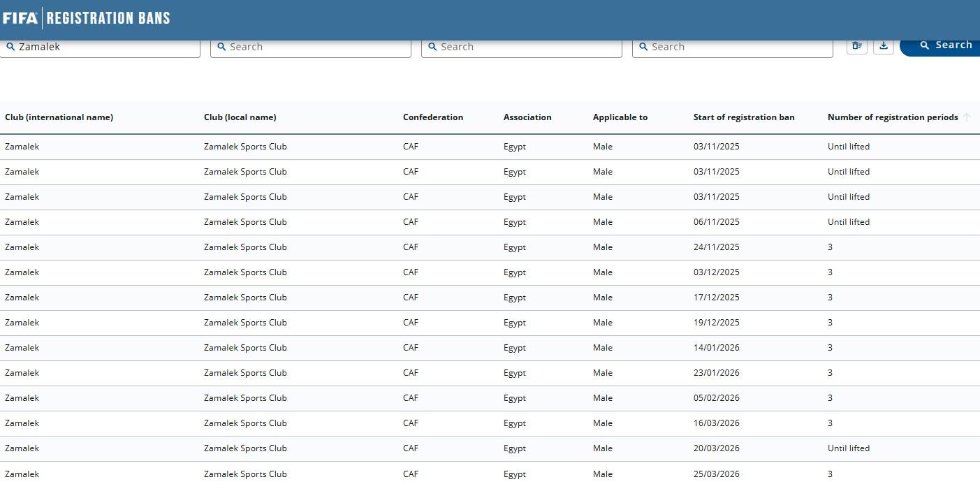Click the download results icon
The width and height of the screenshot is (980, 491).
click(884, 46)
